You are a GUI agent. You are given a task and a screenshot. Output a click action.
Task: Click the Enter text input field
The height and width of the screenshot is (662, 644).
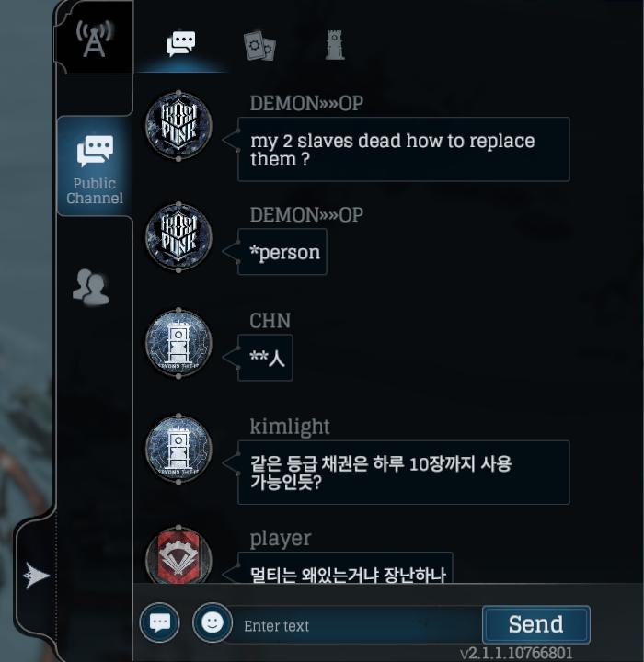pyautogui.click(x=357, y=626)
